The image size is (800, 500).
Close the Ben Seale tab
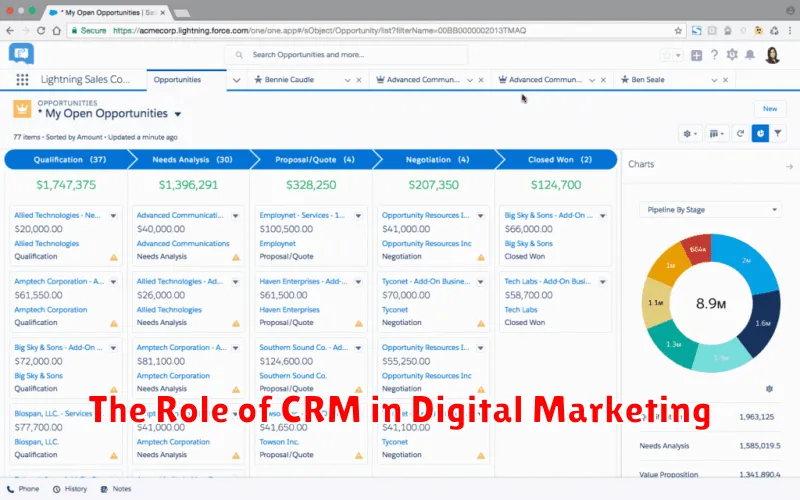725,80
